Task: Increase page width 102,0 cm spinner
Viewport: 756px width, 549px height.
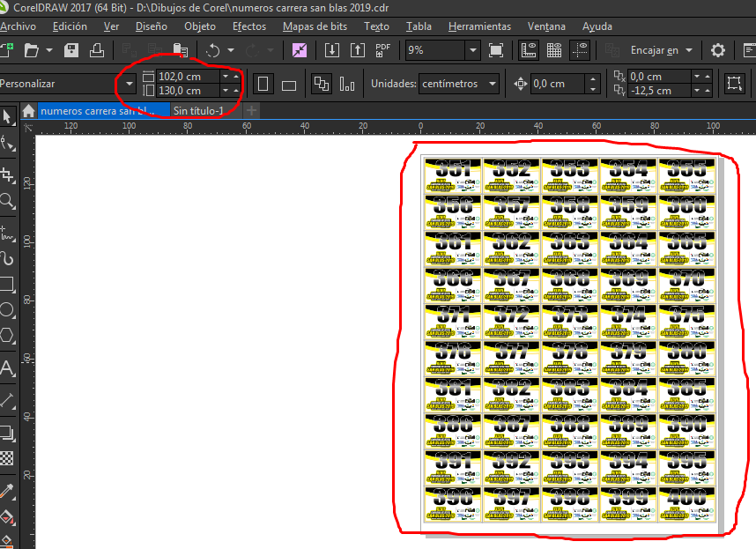Action: point(236,76)
